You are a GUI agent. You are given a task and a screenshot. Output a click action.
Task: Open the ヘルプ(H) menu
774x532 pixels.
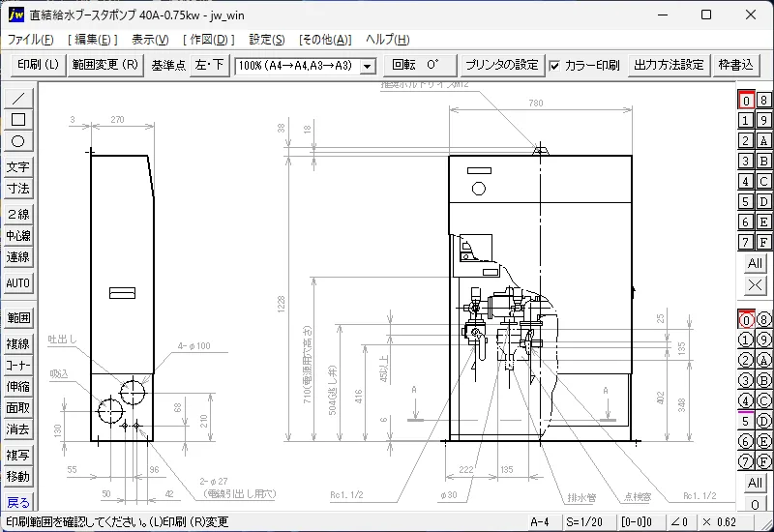coord(388,40)
